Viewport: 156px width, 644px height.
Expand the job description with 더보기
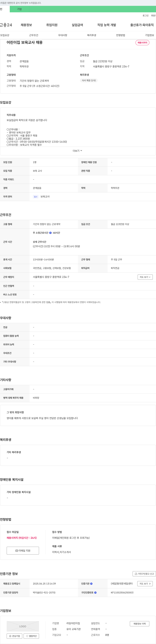(x=78, y=151)
